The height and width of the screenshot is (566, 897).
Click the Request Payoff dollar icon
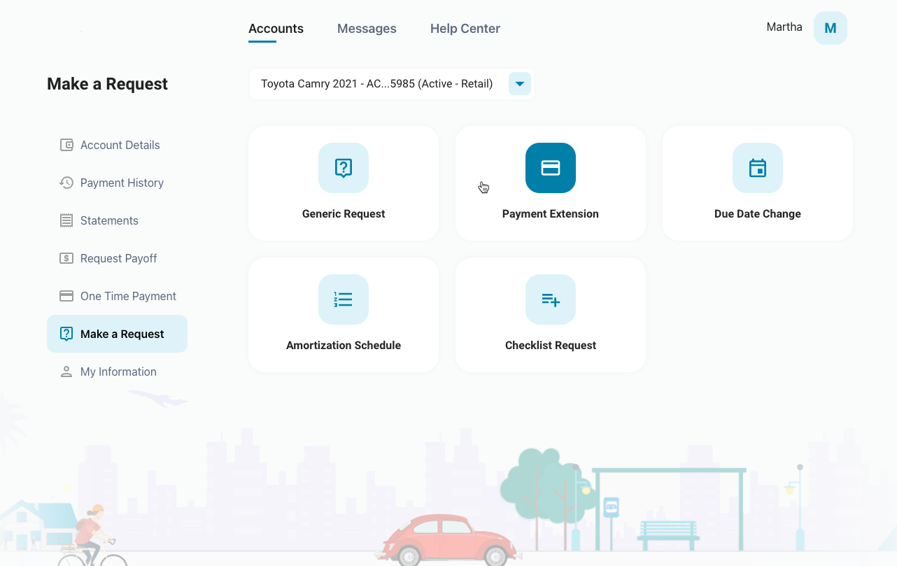[x=66, y=258]
